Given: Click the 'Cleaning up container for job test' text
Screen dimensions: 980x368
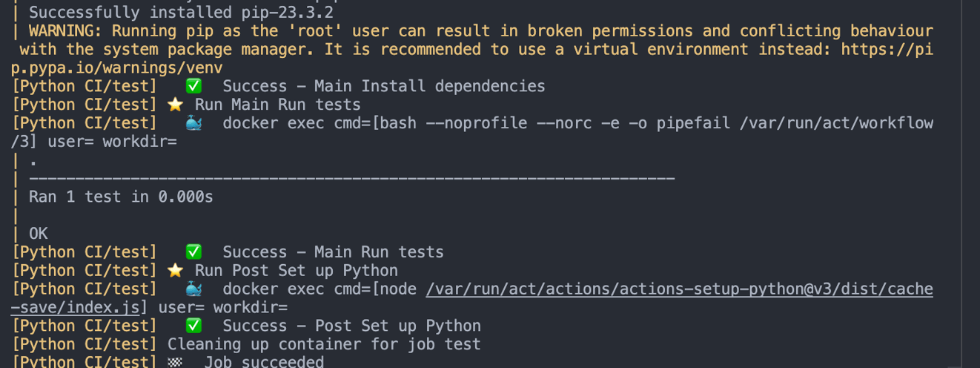Looking at the screenshot, I should pos(324,344).
